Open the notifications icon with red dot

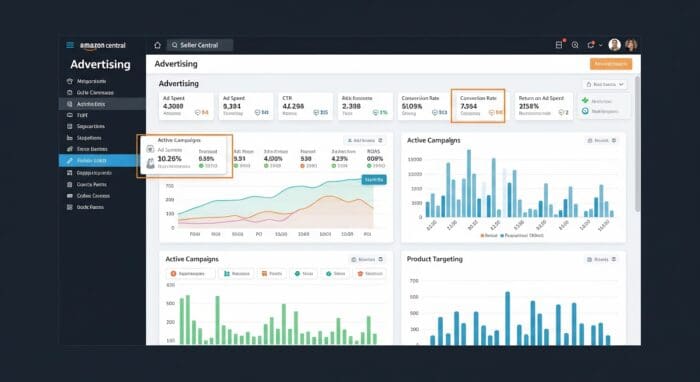(591, 45)
